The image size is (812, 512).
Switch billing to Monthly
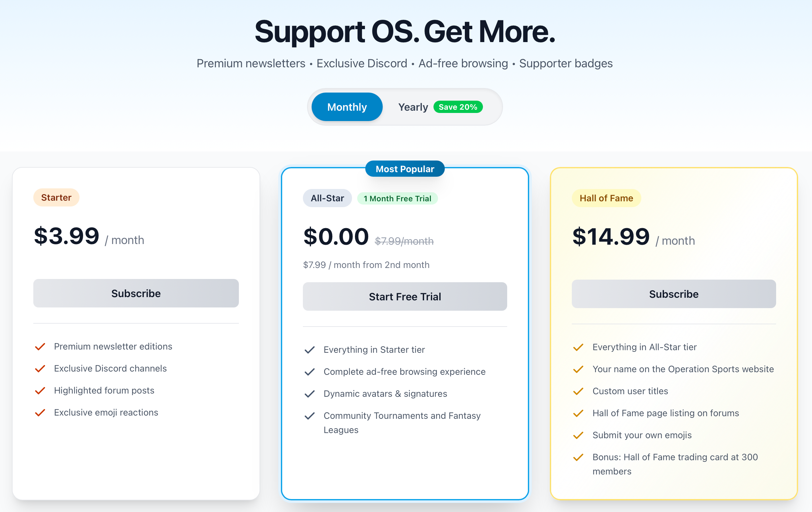(347, 107)
